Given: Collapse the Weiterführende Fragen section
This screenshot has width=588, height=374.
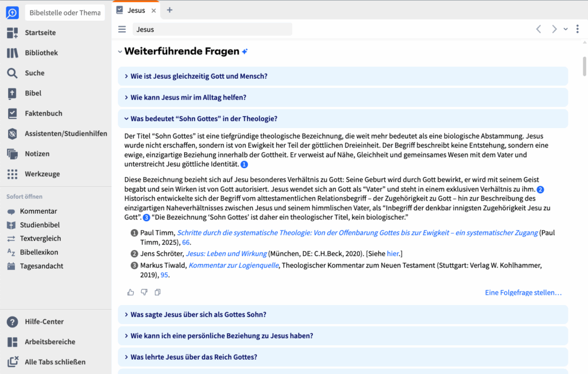Looking at the screenshot, I should (x=120, y=52).
